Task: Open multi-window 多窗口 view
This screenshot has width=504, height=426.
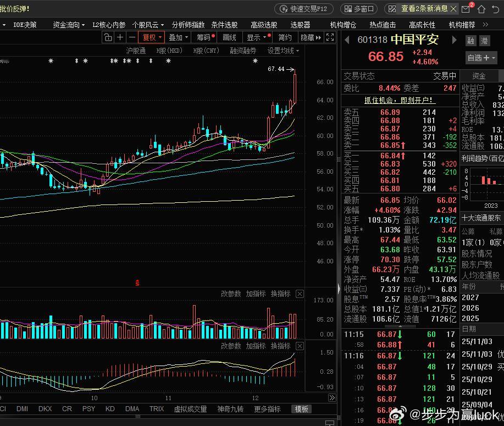Action: click(x=359, y=9)
